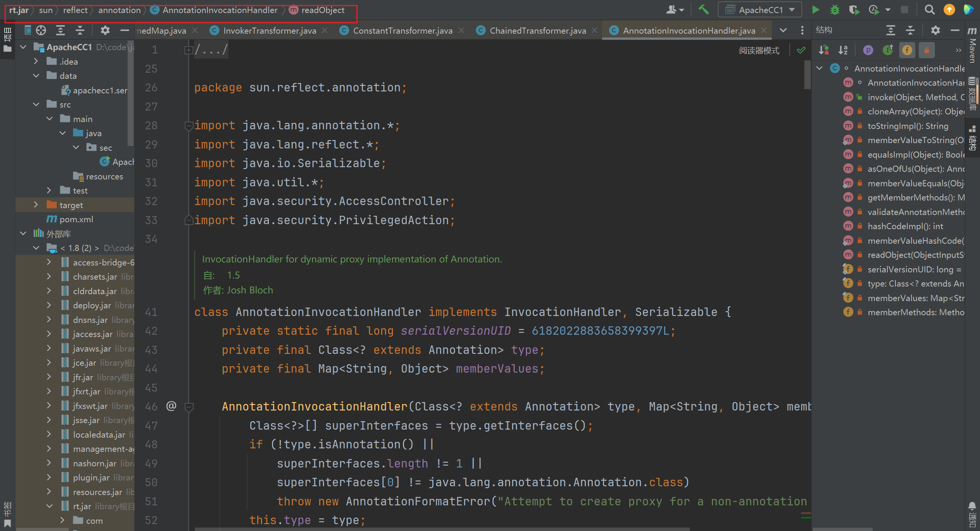Open the code-with-me user icon
Screen dimensions: 980x531
click(x=675, y=10)
